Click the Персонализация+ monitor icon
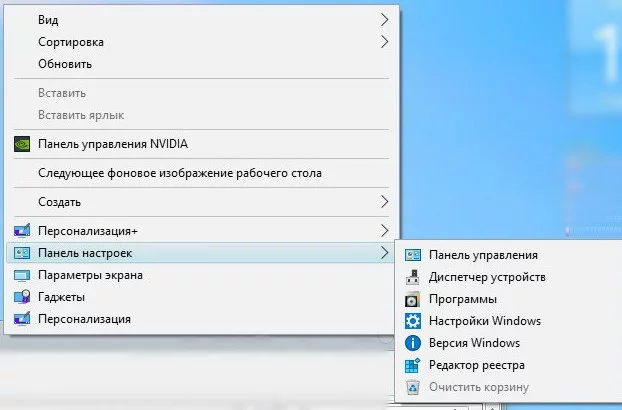The width and height of the screenshot is (622, 410). (22, 230)
